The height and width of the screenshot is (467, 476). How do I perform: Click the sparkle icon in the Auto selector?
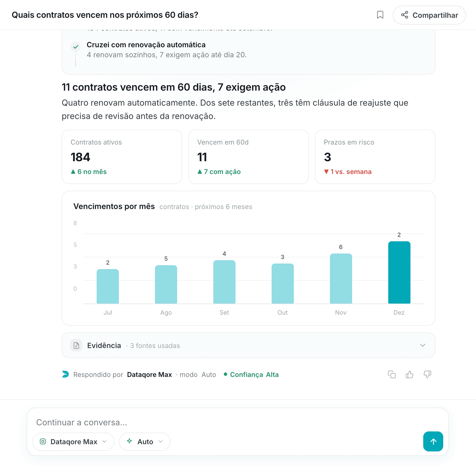[129, 441]
